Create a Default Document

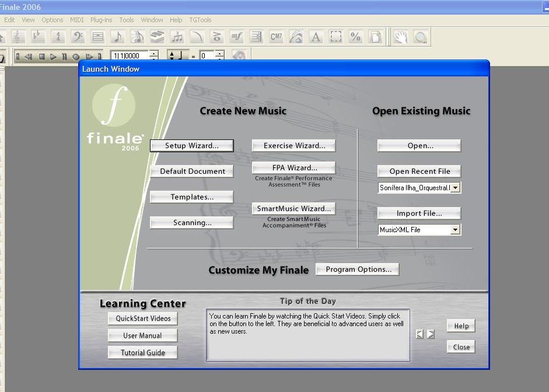pos(192,171)
